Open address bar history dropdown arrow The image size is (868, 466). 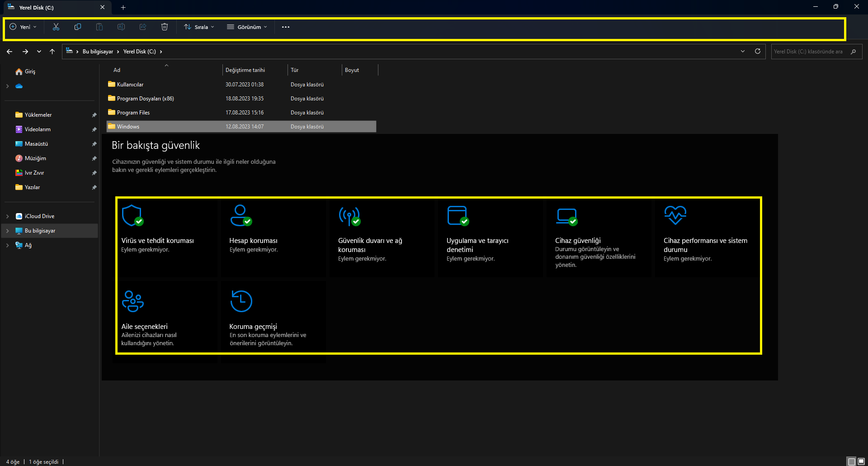pos(743,51)
